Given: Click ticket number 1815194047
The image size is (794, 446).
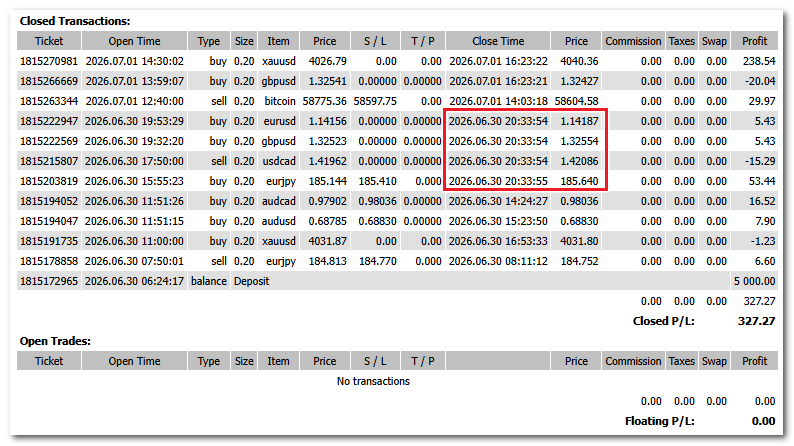Looking at the screenshot, I should (49, 221).
